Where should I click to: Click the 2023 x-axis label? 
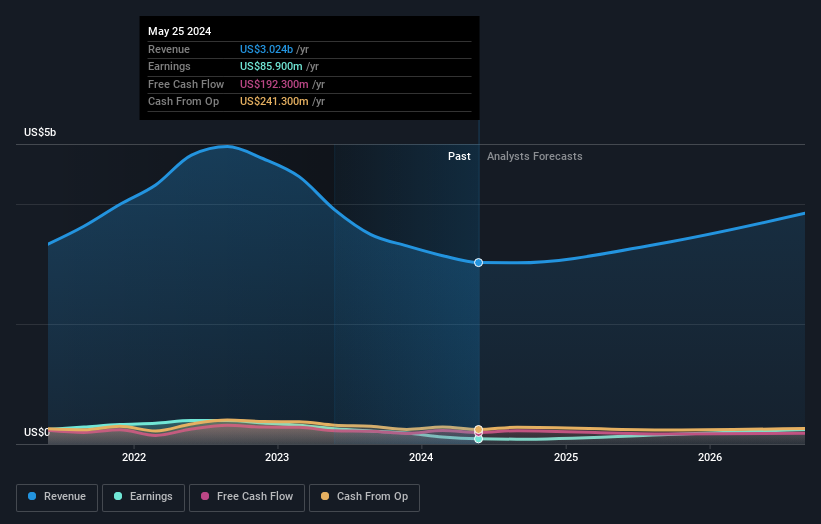(x=277, y=457)
